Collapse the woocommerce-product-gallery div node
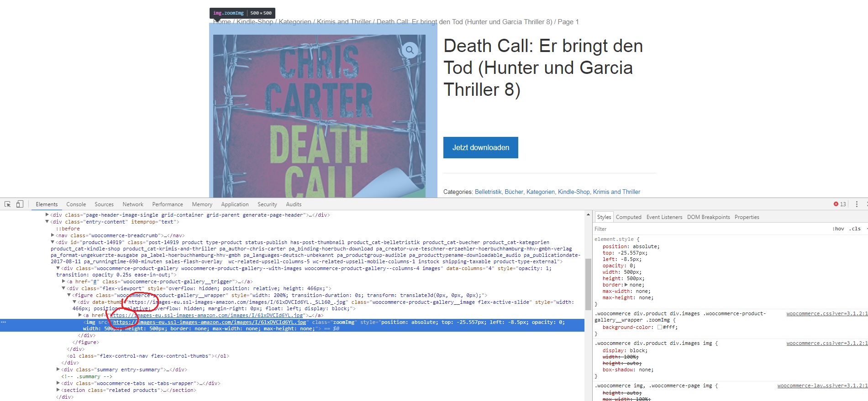Image resolution: width=868 pixels, height=401 pixels. (58, 268)
